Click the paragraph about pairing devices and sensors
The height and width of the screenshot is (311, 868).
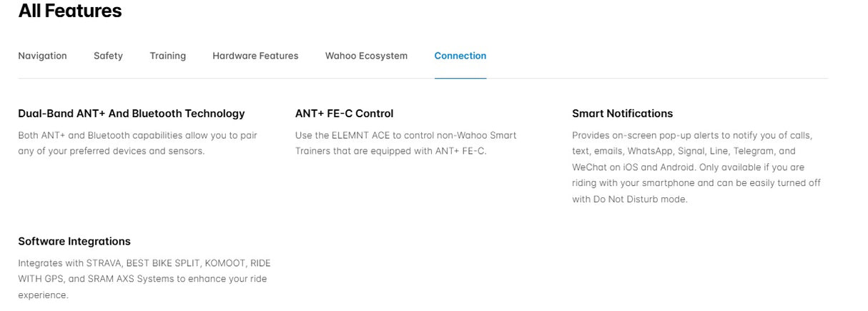(x=137, y=143)
